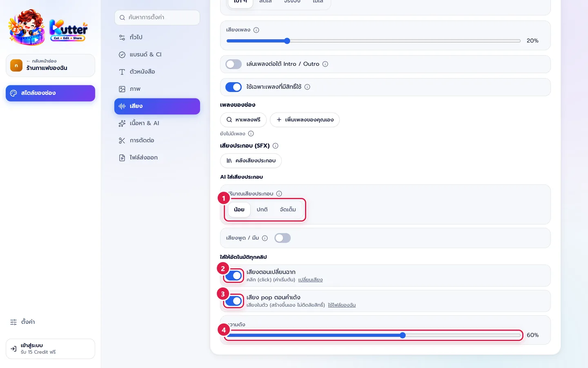
Task: Turn on the "เสียงพูด / มีม" switch
Action: point(283,238)
